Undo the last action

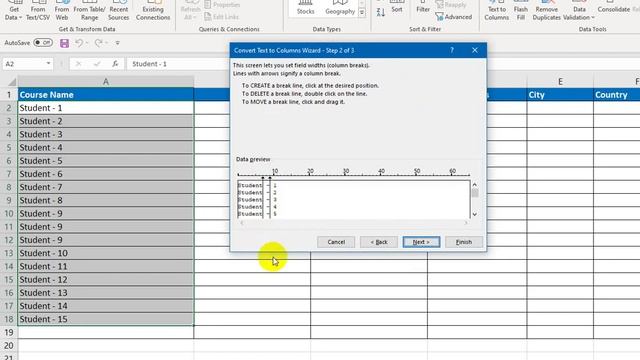pos(79,42)
